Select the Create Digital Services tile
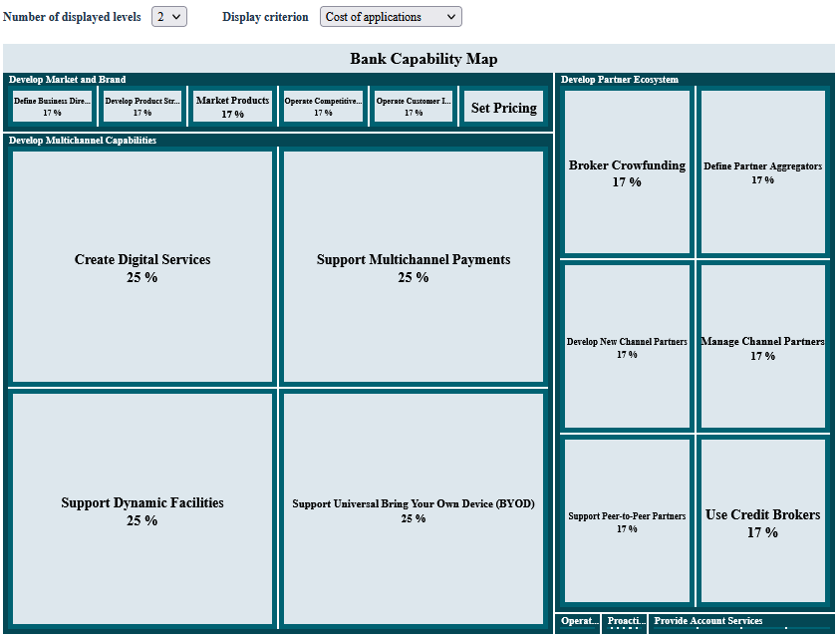The height and width of the screenshot is (636, 840). (x=142, y=267)
